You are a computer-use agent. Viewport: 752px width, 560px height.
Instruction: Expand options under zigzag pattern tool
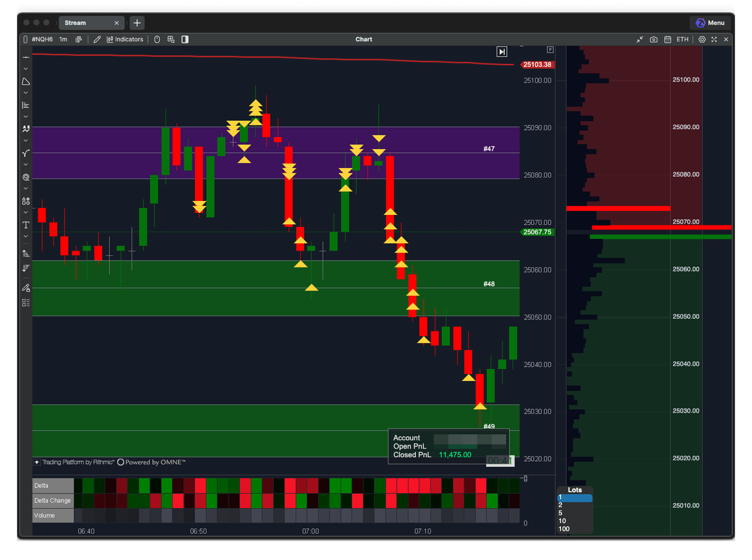[x=26, y=140]
